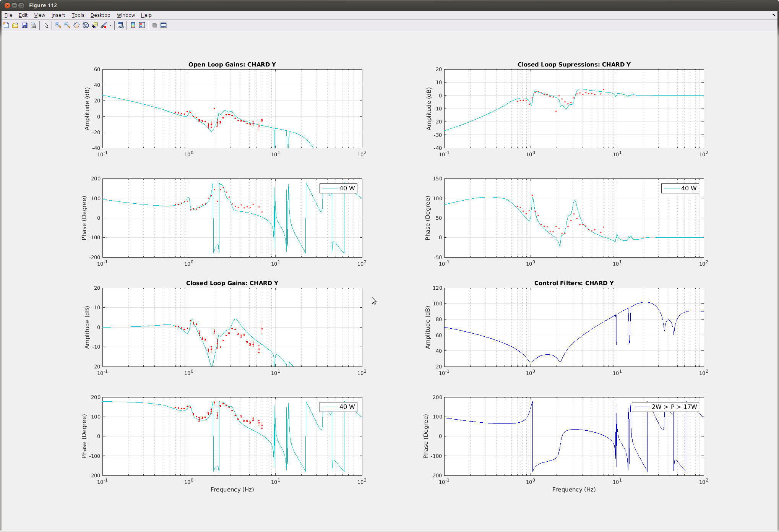Open the Help menu
Screen dimensions: 779x532
coord(146,15)
